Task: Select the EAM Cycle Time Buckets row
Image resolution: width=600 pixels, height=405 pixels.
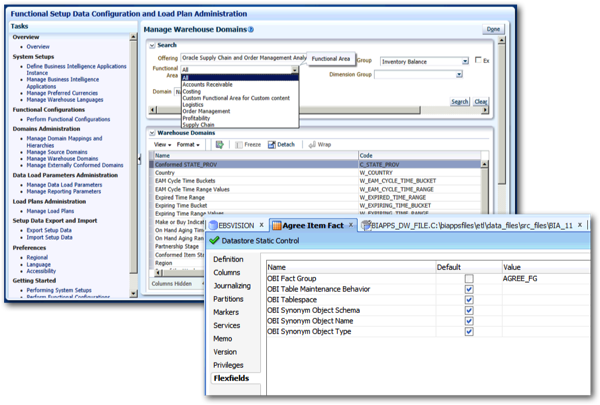Action: tap(317, 181)
